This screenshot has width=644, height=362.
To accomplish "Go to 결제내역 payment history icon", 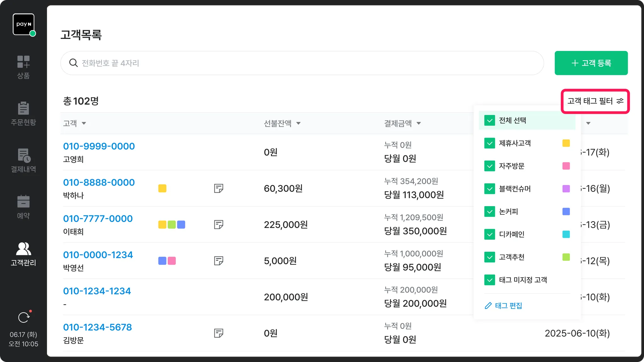I will [24, 156].
